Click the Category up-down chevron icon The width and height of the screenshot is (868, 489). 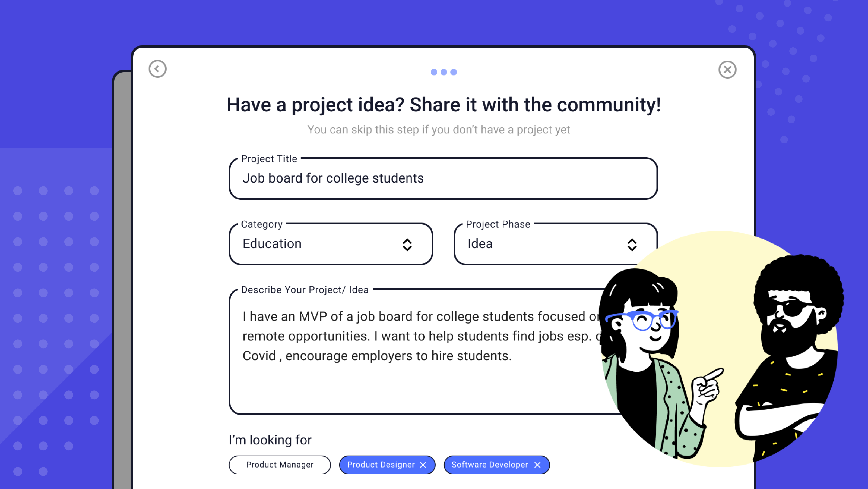(x=407, y=245)
